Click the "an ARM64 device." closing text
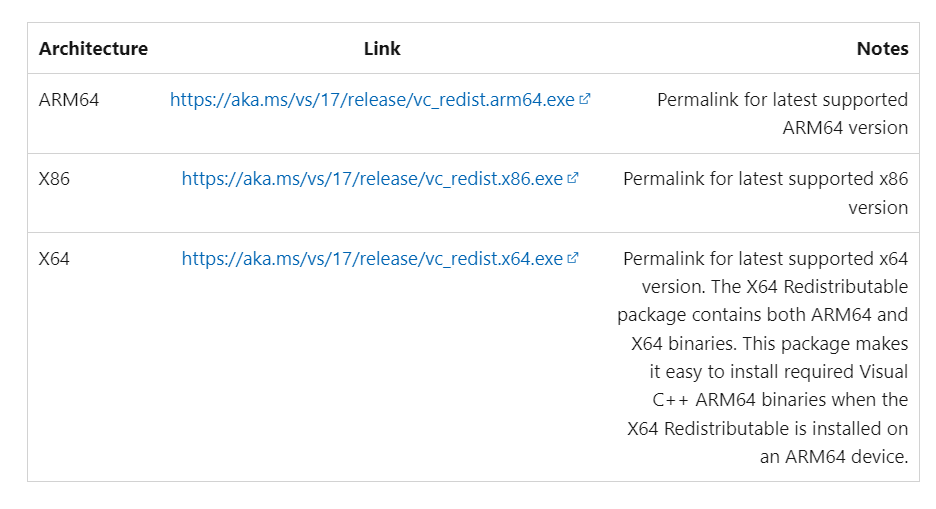This screenshot has width=936, height=509. click(x=833, y=457)
